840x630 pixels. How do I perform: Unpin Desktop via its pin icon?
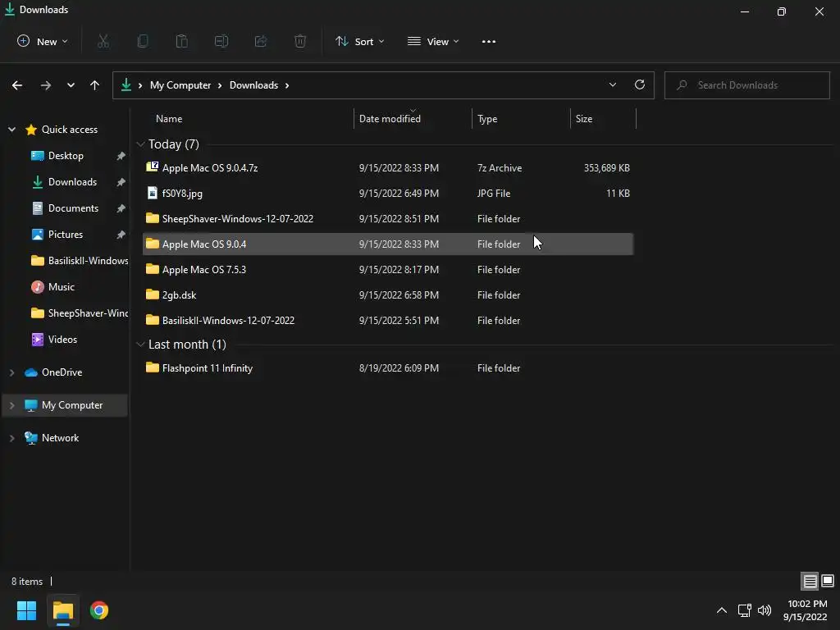point(121,156)
